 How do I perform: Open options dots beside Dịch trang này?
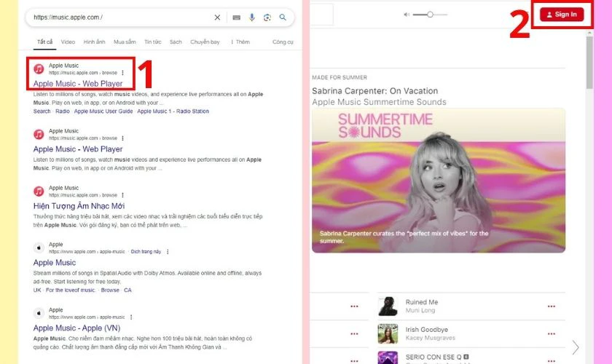click(x=168, y=252)
